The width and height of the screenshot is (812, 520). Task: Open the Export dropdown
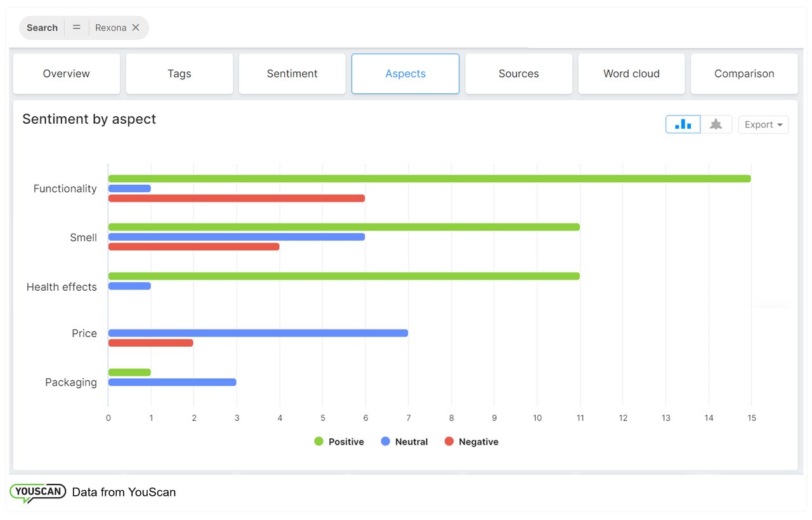point(763,124)
